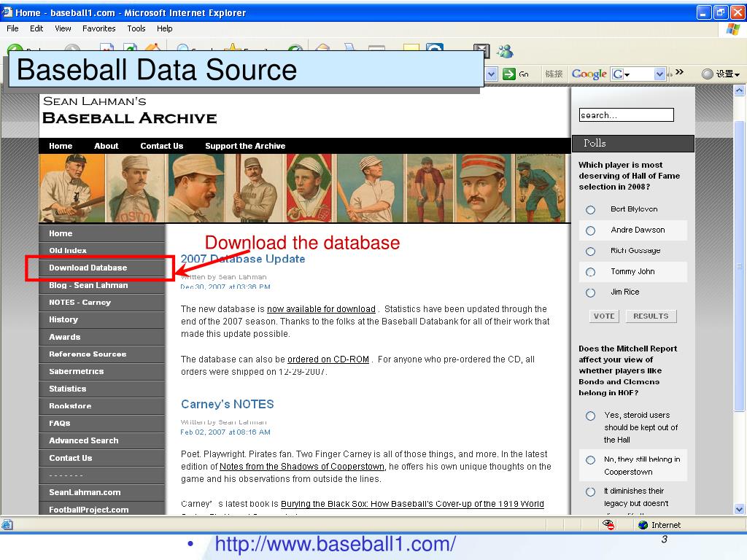This screenshot has width=747, height=560.
Task: Open the Carney's NOTES article heading
Action: point(228,404)
